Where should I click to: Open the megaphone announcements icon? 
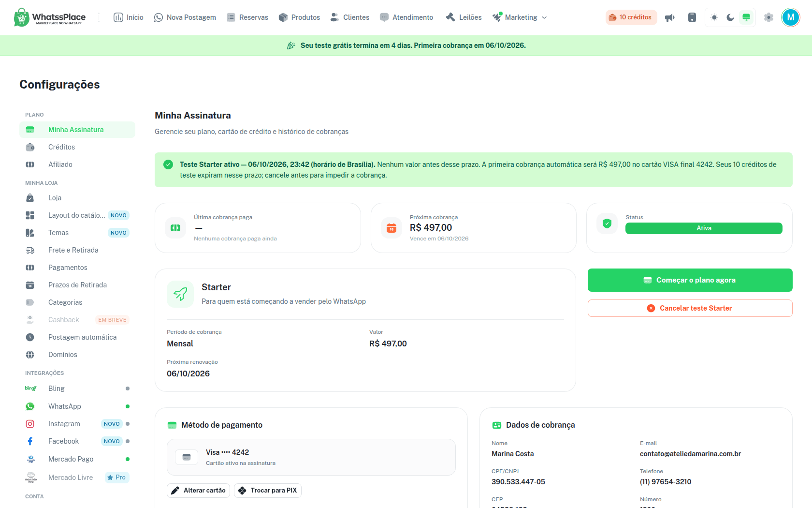click(670, 17)
